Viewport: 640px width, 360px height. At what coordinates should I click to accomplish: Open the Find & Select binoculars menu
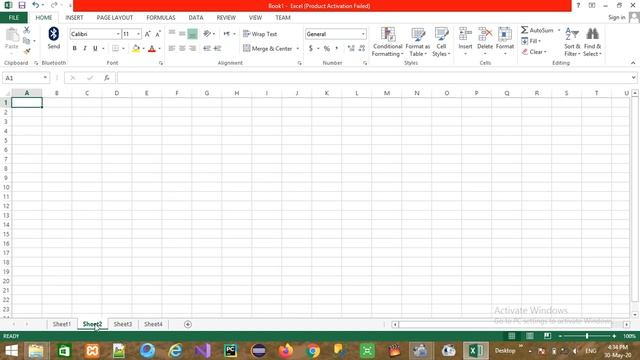point(592,42)
